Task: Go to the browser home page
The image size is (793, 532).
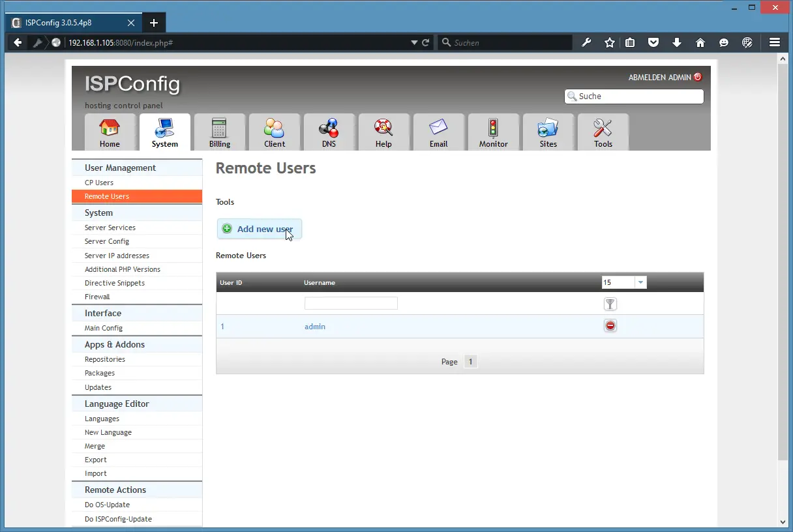Action: pos(700,42)
